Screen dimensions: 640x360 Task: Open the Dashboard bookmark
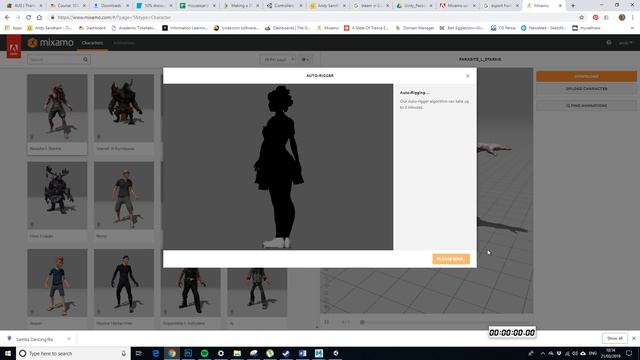pos(92,28)
